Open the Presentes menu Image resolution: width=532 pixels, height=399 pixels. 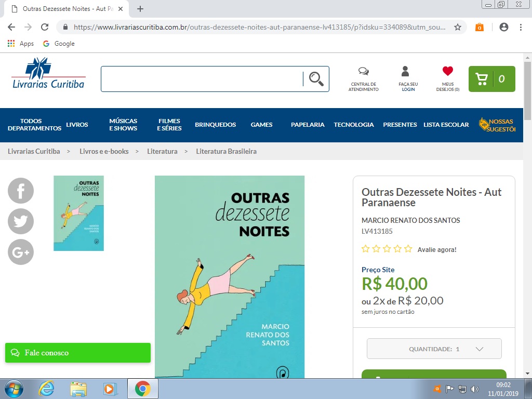pos(400,125)
